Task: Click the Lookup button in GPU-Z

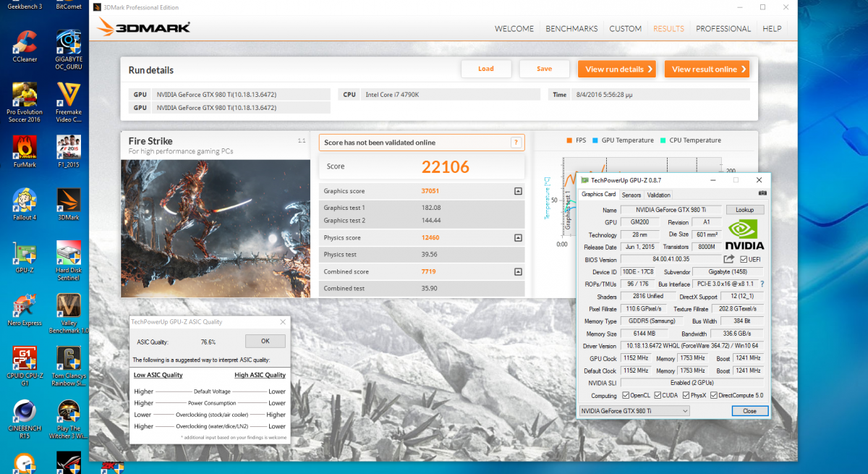Action: tap(745, 210)
